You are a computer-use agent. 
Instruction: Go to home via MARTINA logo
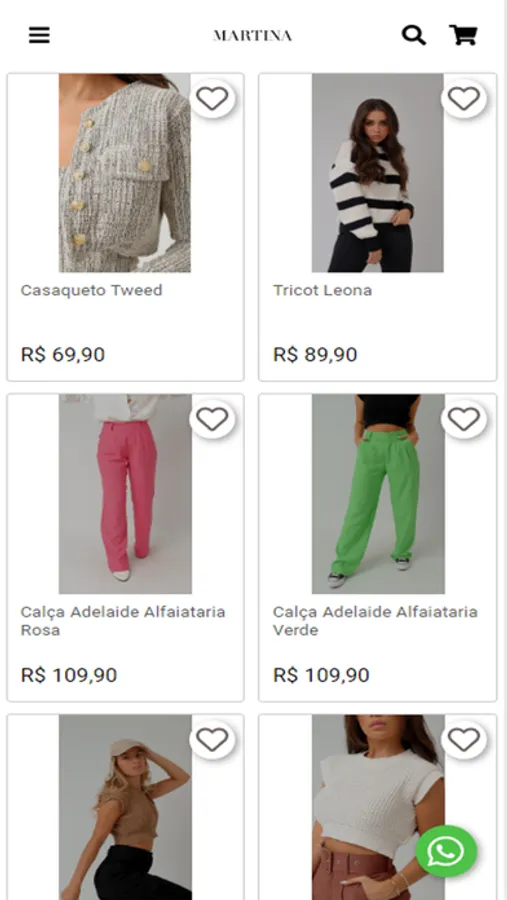[x=253, y=36]
